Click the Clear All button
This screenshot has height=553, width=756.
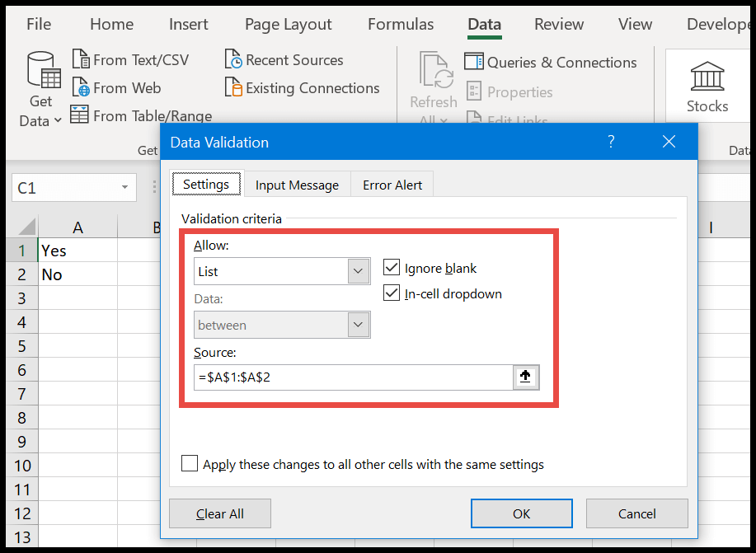point(220,513)
